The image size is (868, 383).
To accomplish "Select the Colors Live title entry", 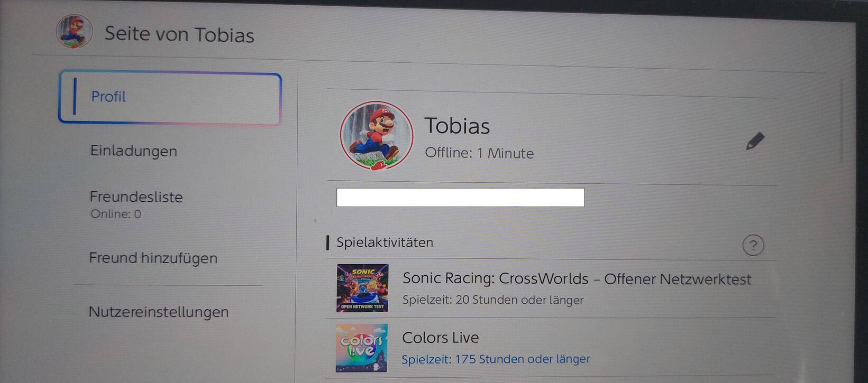I will point(440,338).
